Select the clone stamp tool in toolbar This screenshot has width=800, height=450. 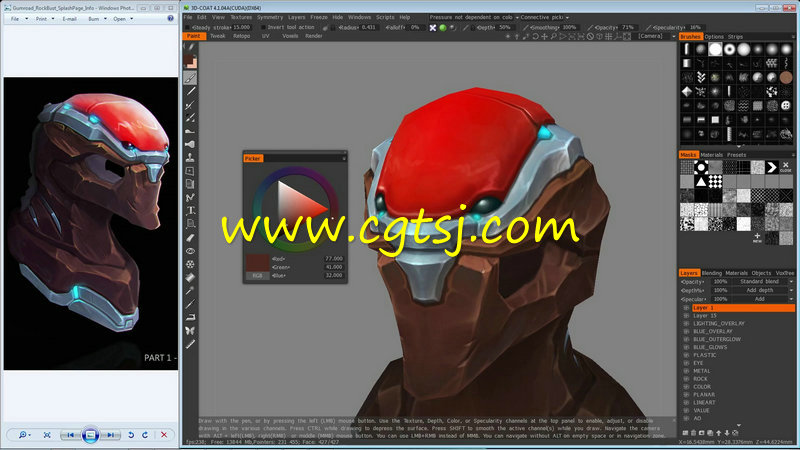[190, 158]
